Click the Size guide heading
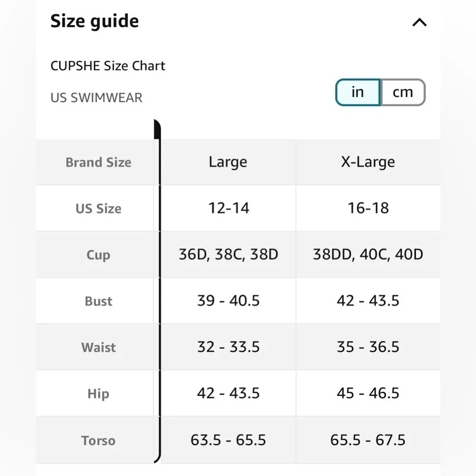Viewport: 476px width, 476px height. pyautogui.click(x=95, y=21)
